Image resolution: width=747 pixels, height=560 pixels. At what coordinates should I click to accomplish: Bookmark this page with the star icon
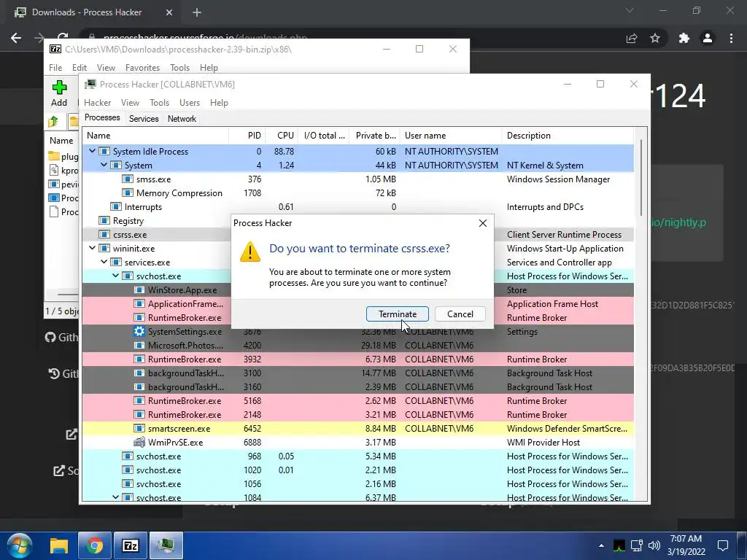click(655, 38)
